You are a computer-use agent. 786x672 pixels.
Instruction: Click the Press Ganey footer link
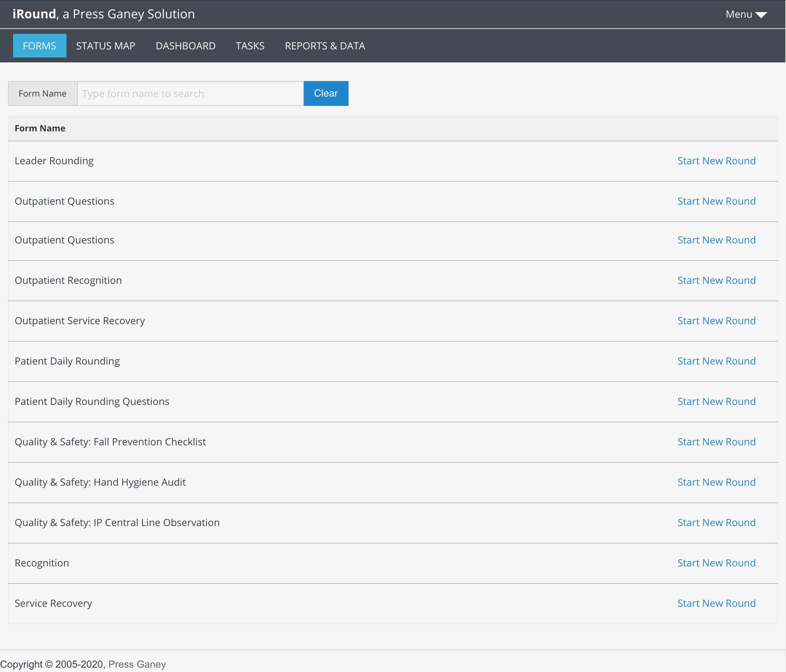tap(137, 664)
